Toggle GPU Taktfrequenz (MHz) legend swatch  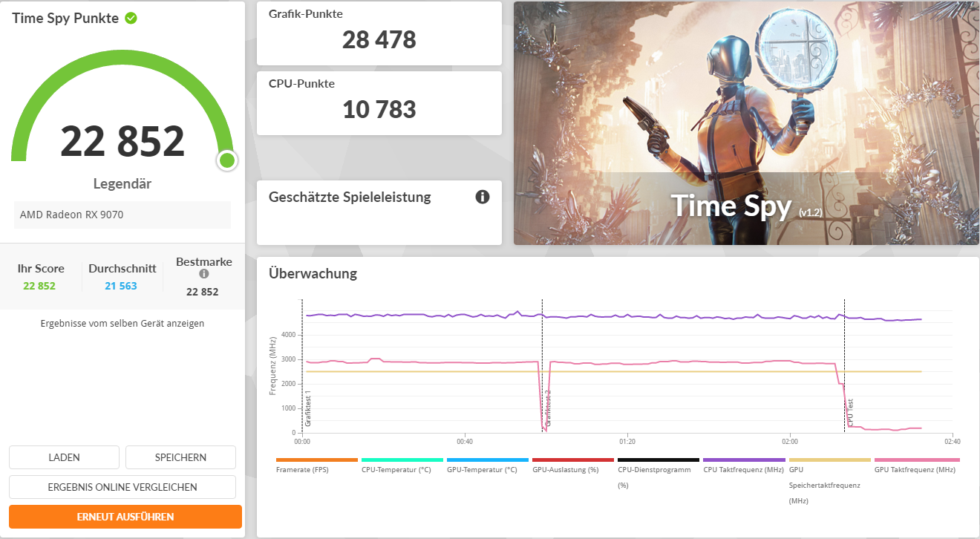[x=917, y=460]
